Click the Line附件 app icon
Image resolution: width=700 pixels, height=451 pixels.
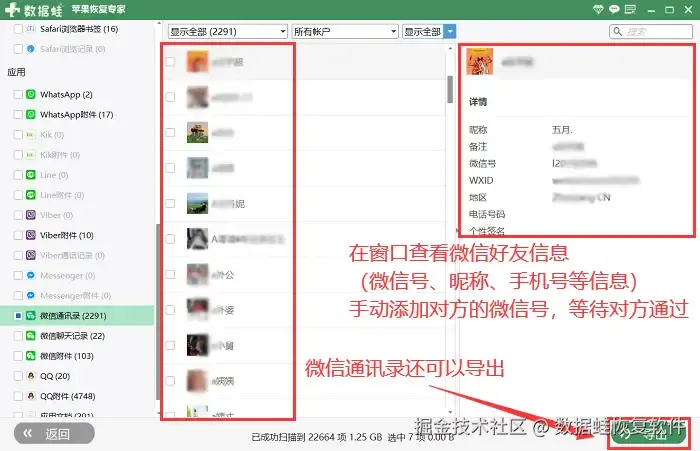(x=31, y=195)
